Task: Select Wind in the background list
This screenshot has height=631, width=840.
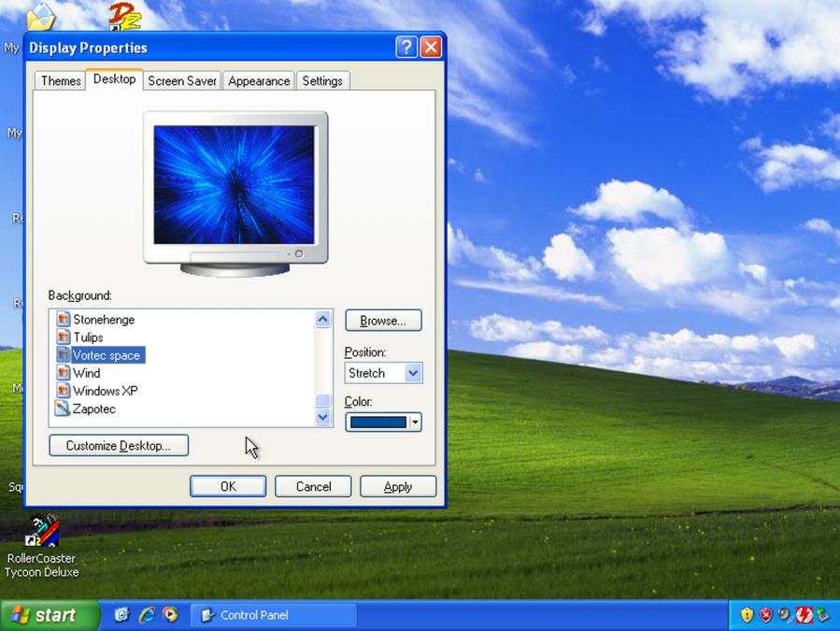Action: click(87, 373)
